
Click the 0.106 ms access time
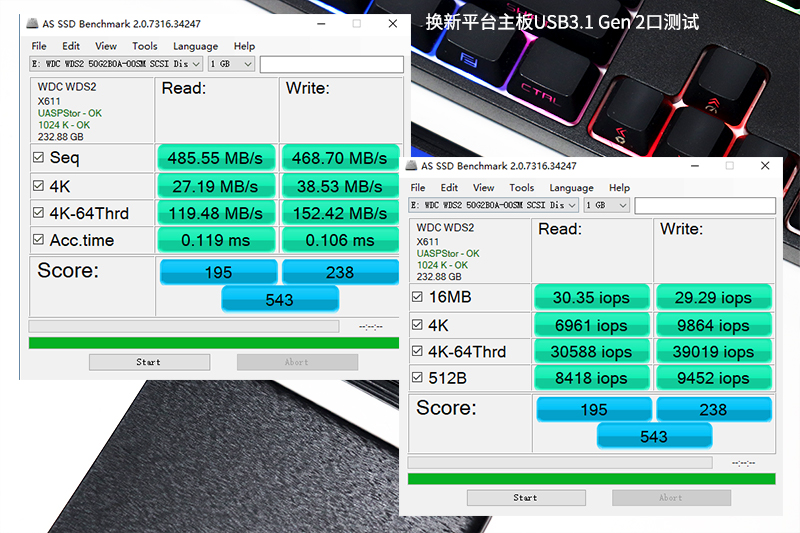tap(340, 240)
